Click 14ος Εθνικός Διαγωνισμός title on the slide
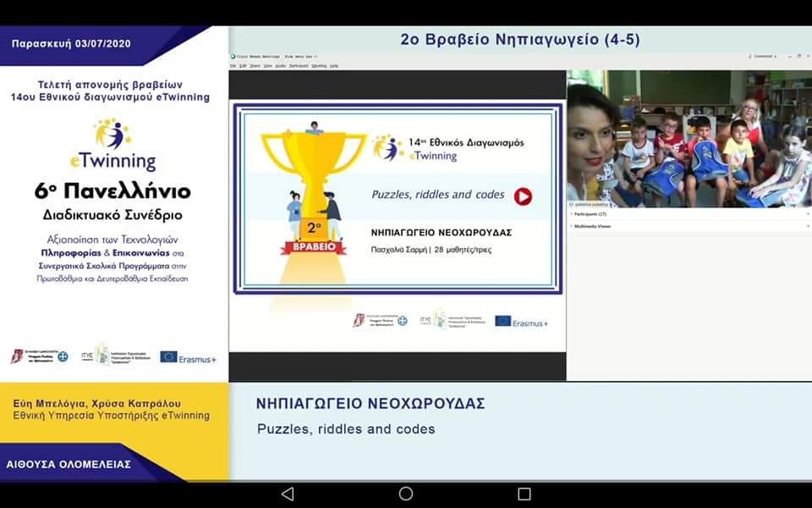Viewport: 812px width, 508px height. 466,142
